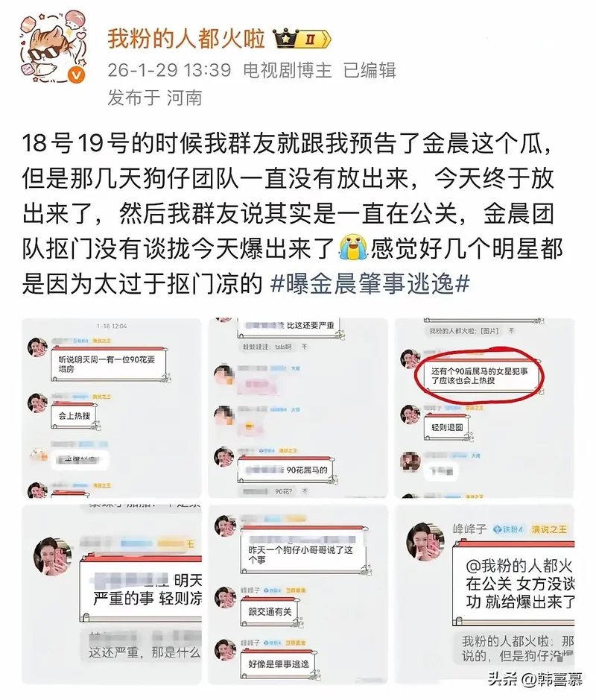Open thumbnail showing 严重的事 轻则凉
This screenshot has width=596, height=700.
(112, 594)
